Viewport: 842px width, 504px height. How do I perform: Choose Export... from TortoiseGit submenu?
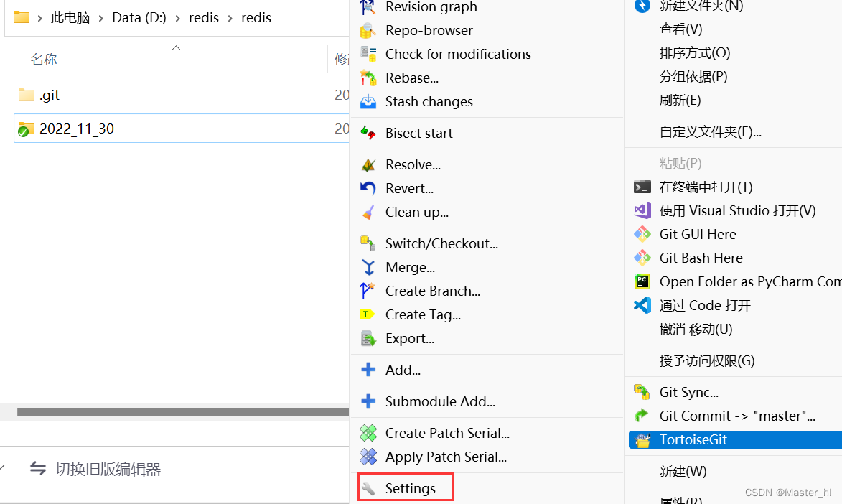[487, 338]
